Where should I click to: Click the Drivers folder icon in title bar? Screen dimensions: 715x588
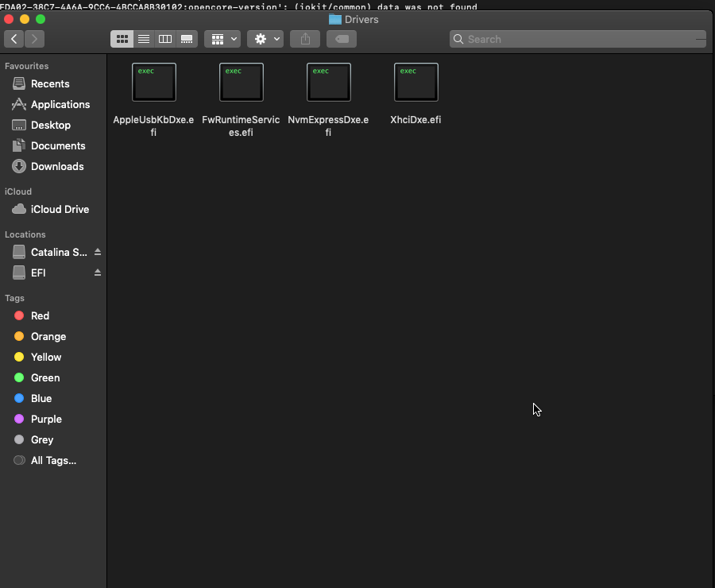[x=335, y=19]
